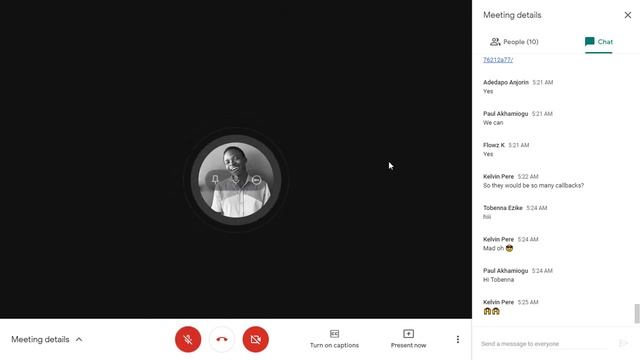This screenshot has height=360, width=640.
Task: Close the Meeting details panel
Action: pyautogui.click(x=628, y=15)
